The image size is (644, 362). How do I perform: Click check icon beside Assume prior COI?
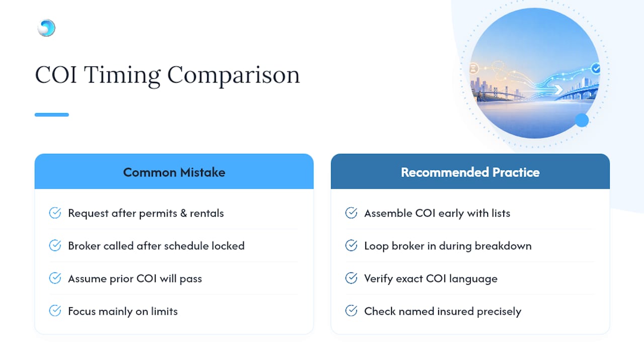point(55,279)
